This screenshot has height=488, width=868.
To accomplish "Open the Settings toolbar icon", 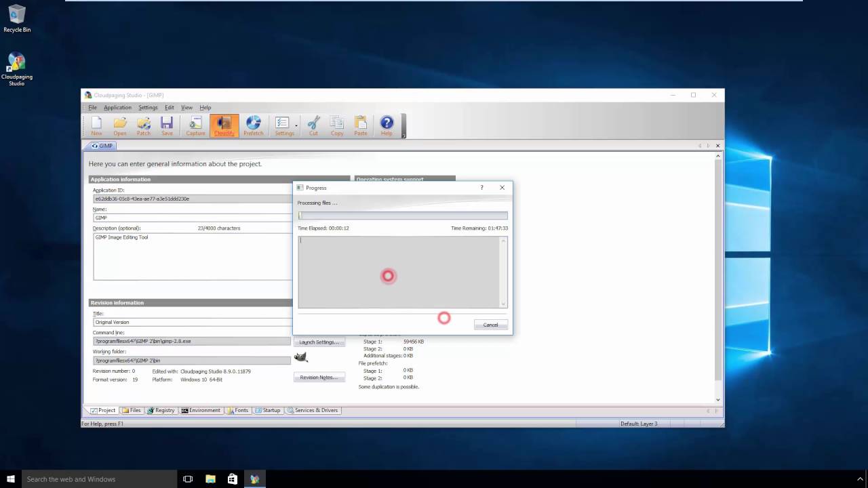I will coord(283,125).
